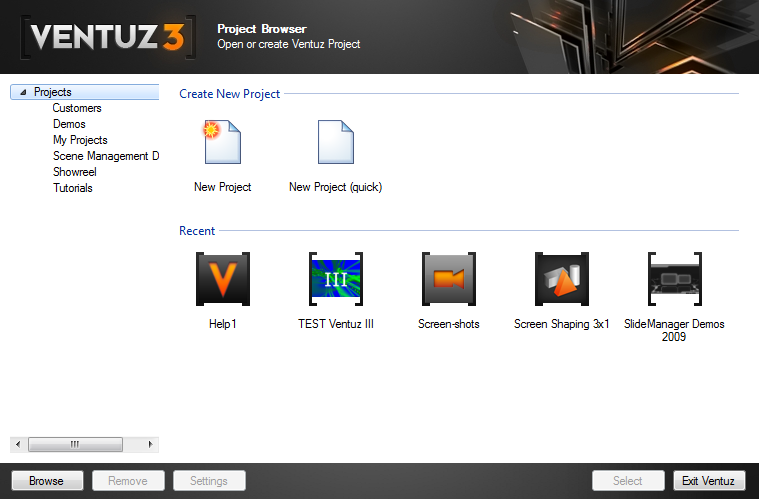The height and width of the screenshot is (499, 759).
Task: Open SlideManager Demos 2009 project
Action: [x=674, y=279]
